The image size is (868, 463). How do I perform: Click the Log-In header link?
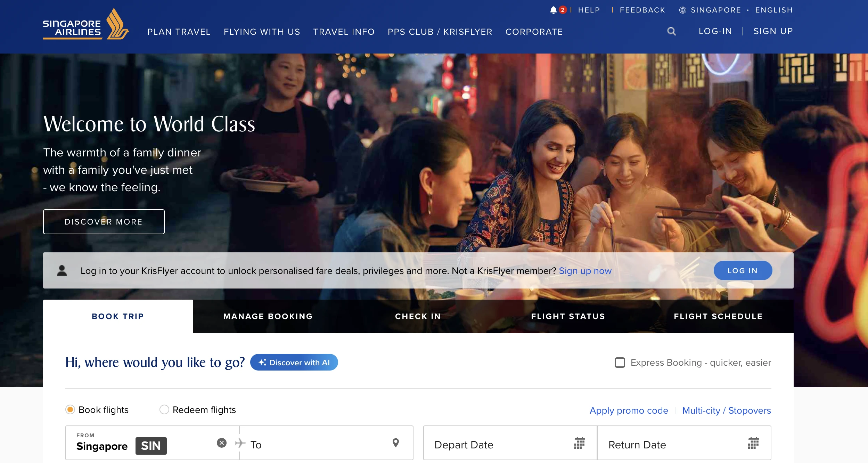click(x=715, y=31)
